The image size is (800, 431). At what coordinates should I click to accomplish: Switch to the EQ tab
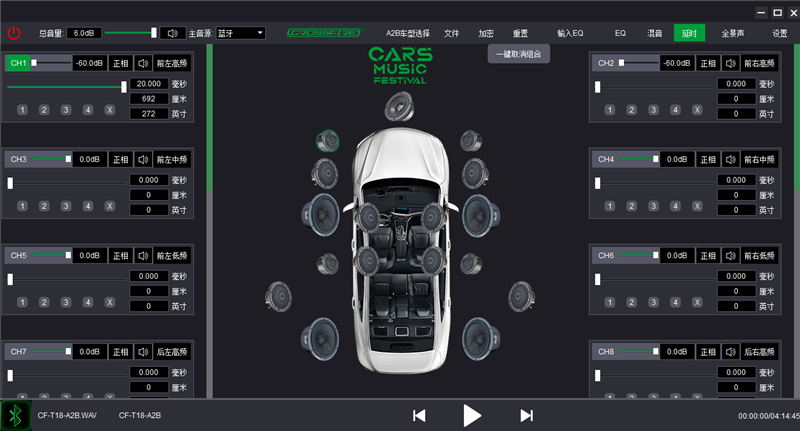click(x=620, y=33)
